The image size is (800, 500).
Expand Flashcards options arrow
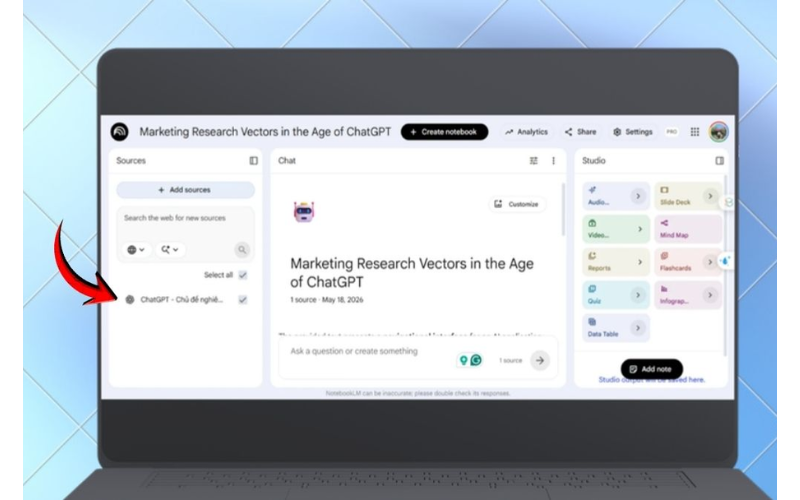710,262
